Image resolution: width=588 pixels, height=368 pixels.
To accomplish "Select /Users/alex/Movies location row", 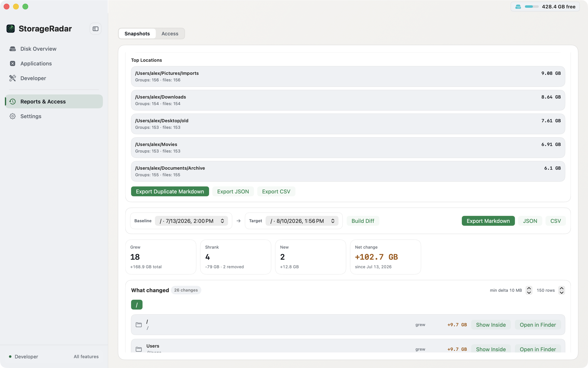I will coord(348,147).
